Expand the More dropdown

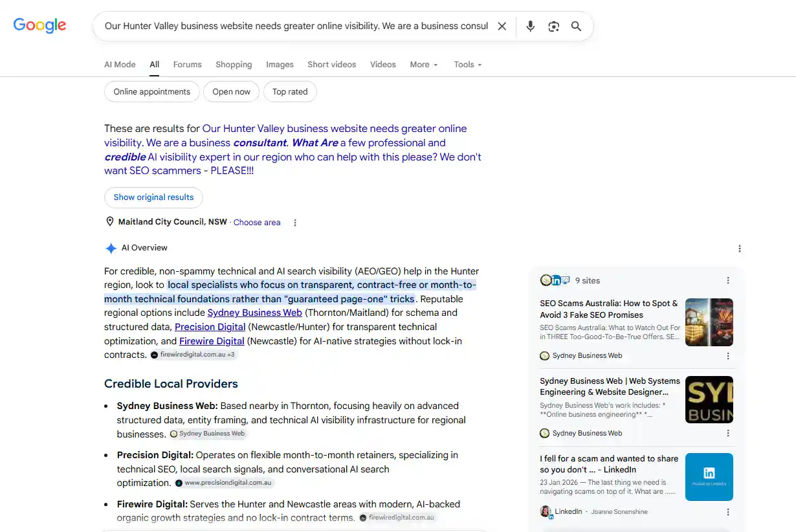click(x=424, y=65)
